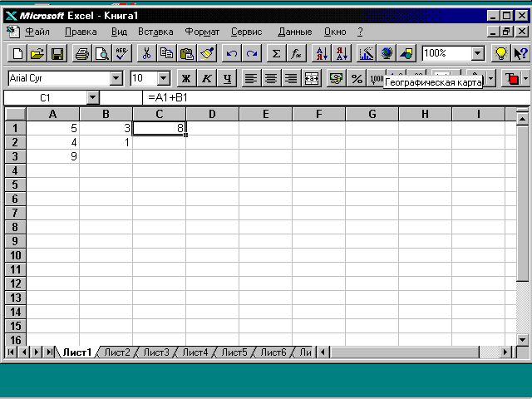Toggle italic К formatting
The image size is (532, 399).
coord(207,79)
